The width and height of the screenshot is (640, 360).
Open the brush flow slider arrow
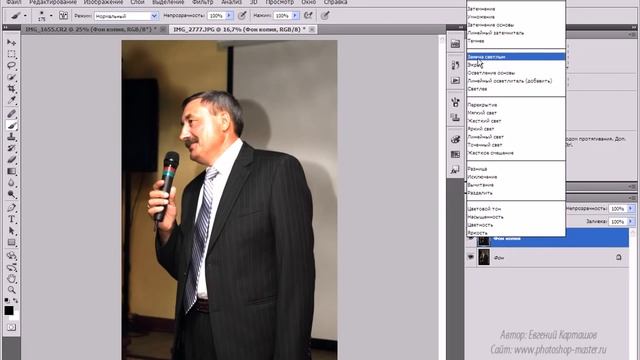(295, 16)
